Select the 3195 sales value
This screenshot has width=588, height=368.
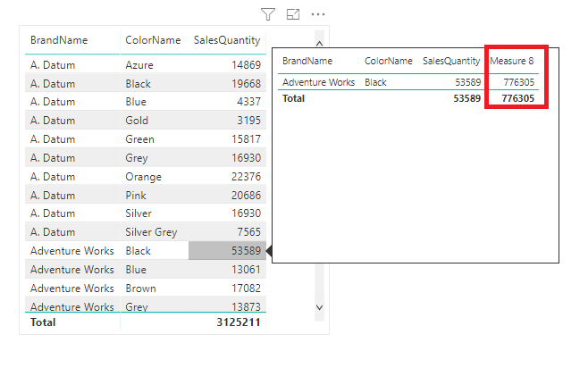pyautogui.click(x=249, y=121)
